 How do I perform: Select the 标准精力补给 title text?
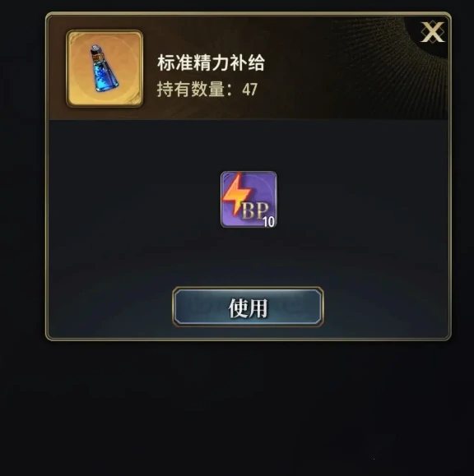[211, 62]
